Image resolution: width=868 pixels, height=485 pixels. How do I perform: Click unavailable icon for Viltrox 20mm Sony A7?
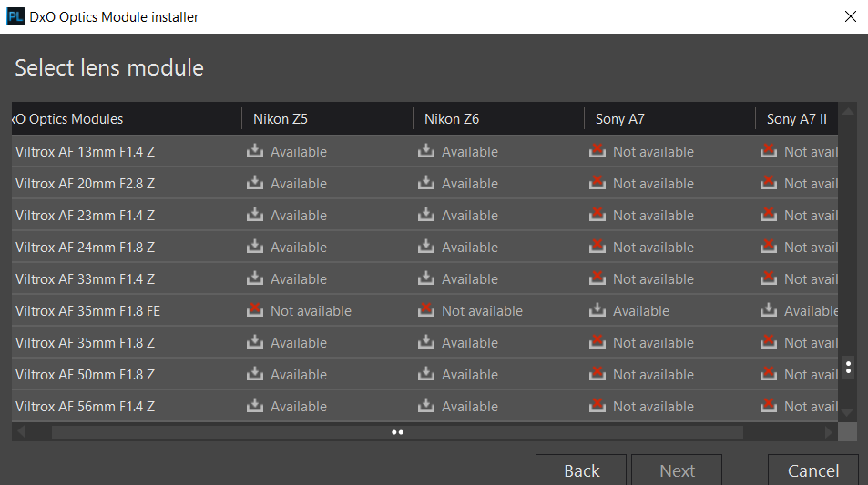(597, 183)
